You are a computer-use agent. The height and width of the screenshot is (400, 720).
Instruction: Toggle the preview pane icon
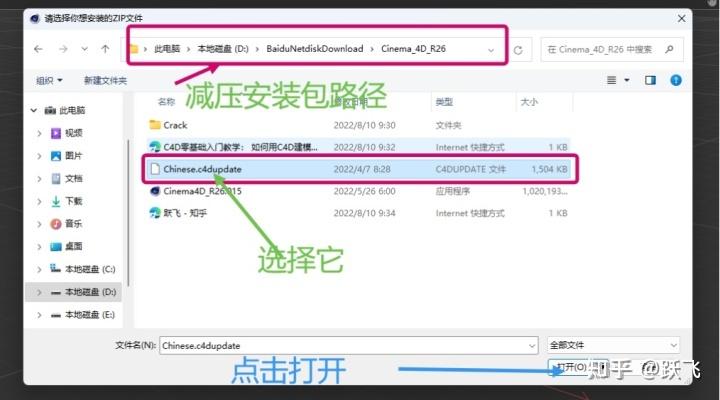pos(650,80)
